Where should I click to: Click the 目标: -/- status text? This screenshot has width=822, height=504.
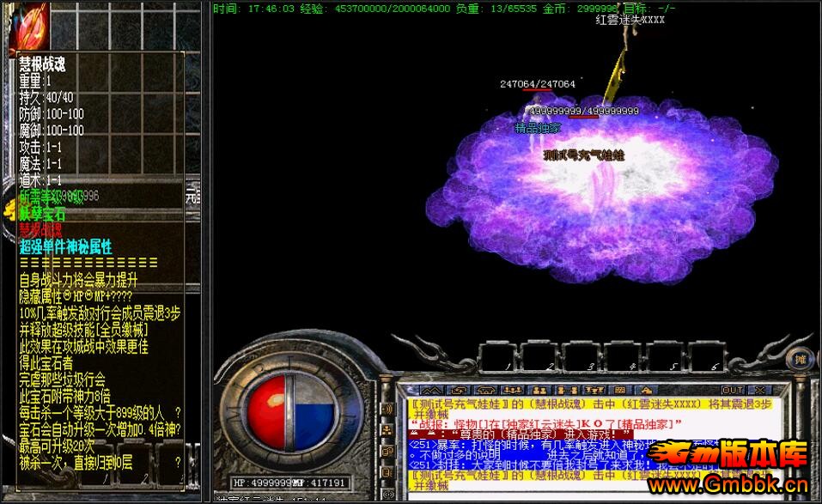(649, 9)
